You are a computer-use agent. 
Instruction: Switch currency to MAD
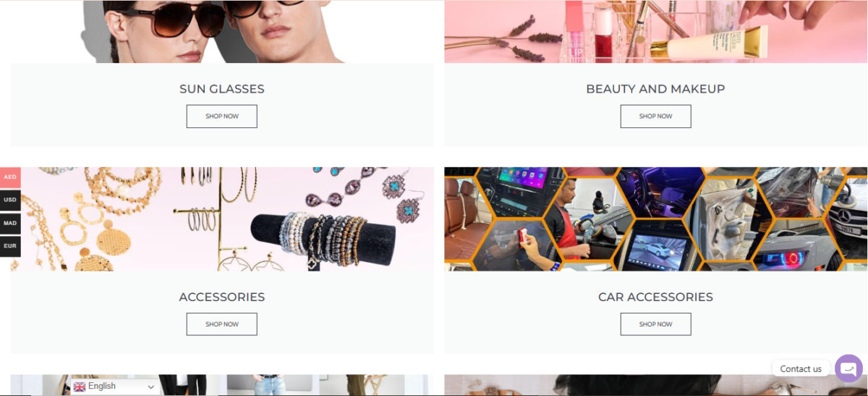[10, 223]
